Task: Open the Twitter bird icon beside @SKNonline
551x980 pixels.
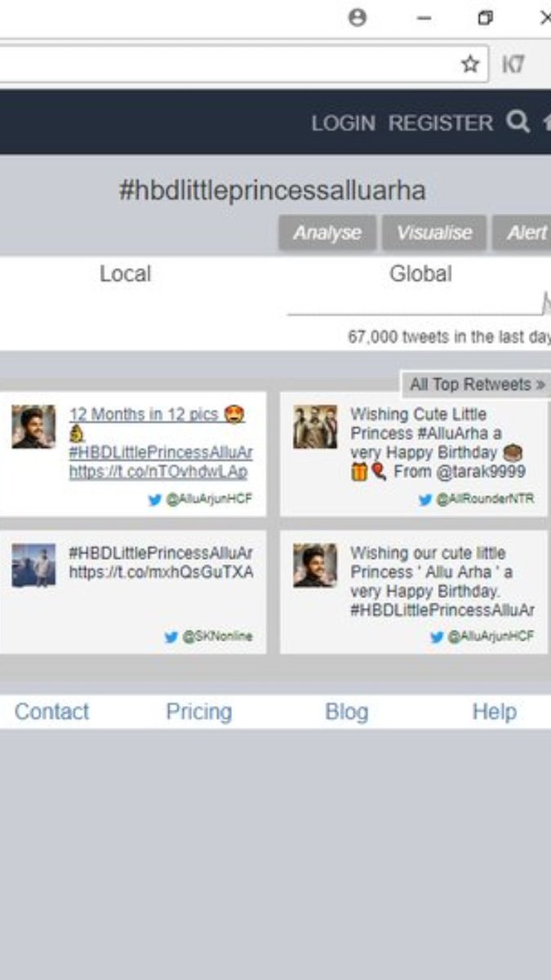Action: tap(171, 637)
